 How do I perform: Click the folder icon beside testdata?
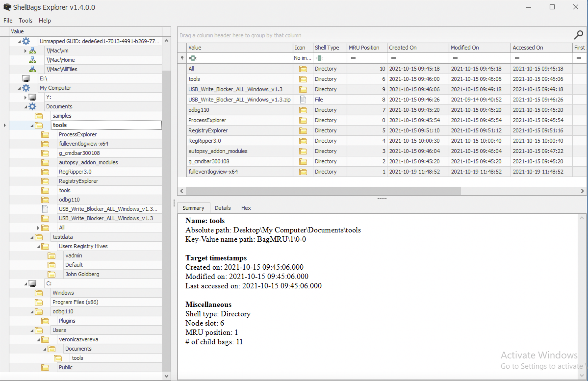click(39, 237)
